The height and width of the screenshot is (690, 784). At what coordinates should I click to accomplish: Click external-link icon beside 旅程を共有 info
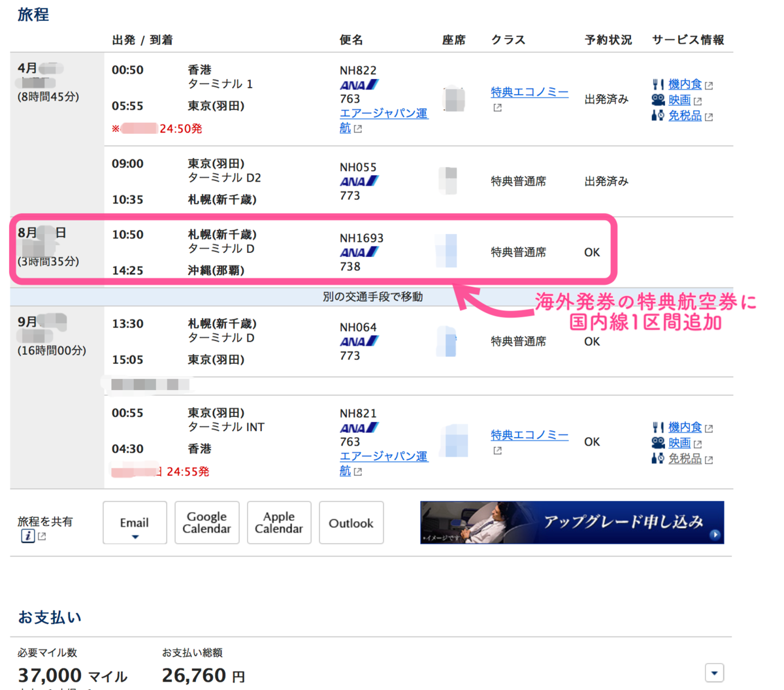(42, 536)
